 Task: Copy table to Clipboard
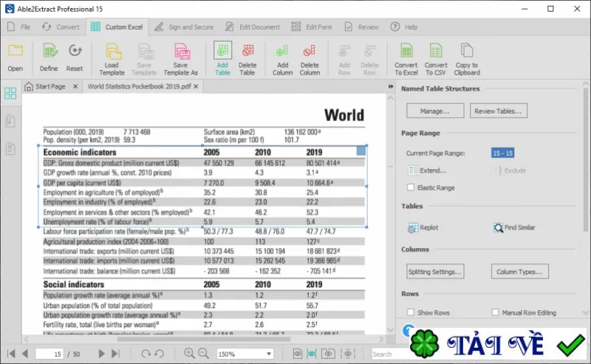point(467,59)
